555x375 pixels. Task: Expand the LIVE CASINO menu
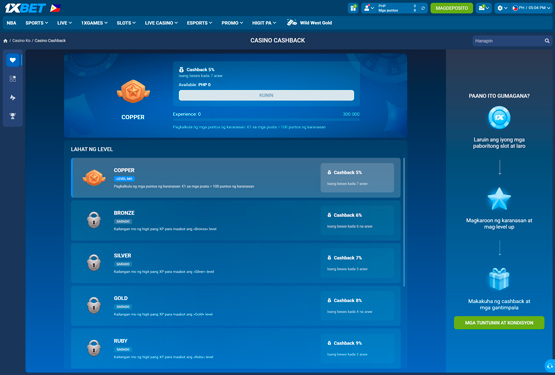[x=161, y=23]
